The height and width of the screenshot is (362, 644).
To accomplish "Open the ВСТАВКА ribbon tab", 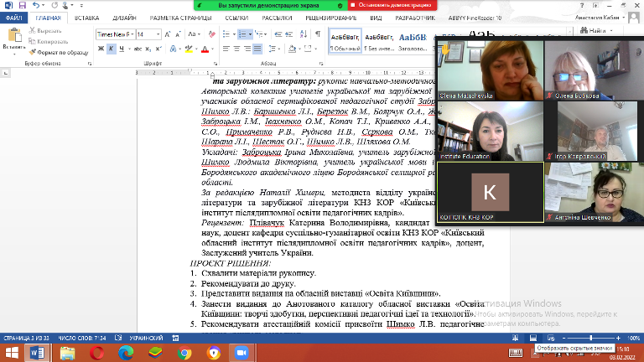I will (86, 18).
